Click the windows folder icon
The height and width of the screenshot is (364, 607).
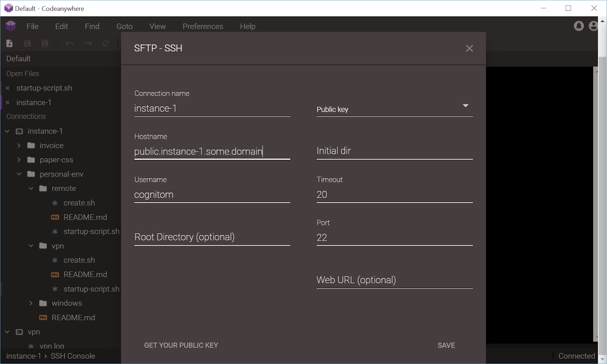[x=43, y=303]
